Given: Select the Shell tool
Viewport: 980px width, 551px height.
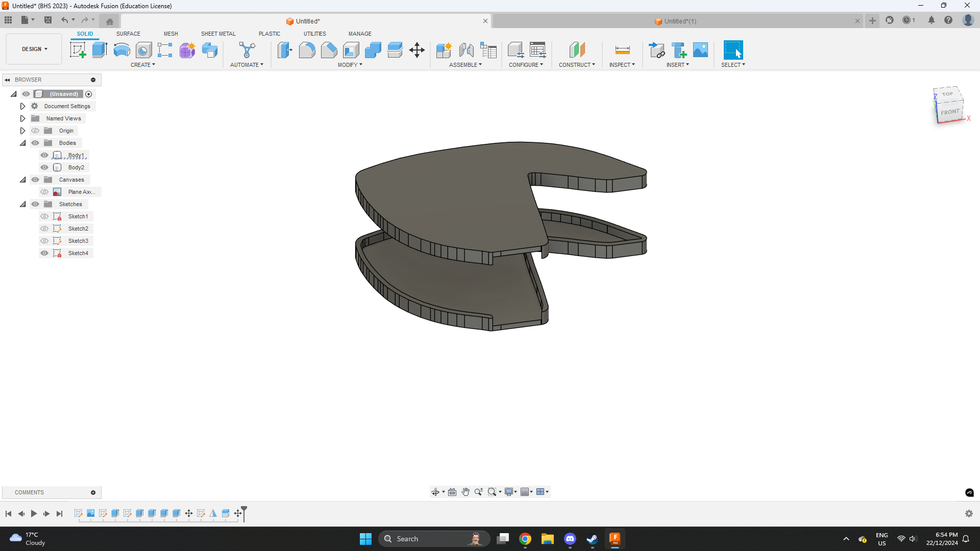Looking at the screenshot, I should point(351,50).
